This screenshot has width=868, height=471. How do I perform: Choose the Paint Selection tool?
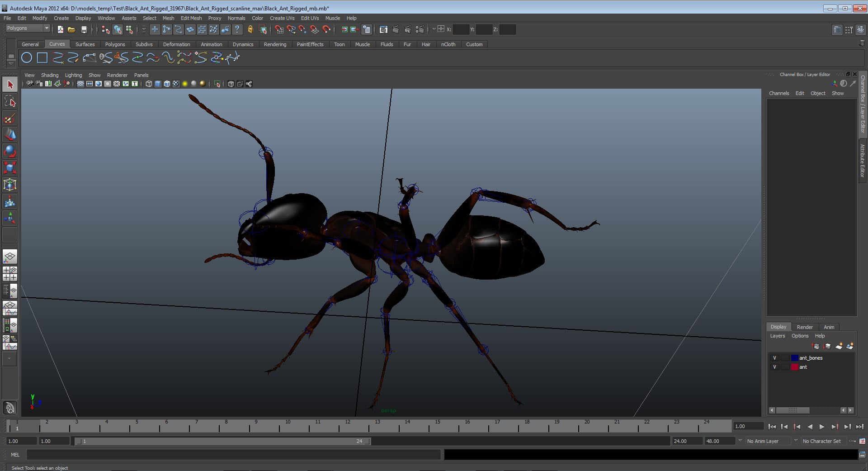point(10,118)
